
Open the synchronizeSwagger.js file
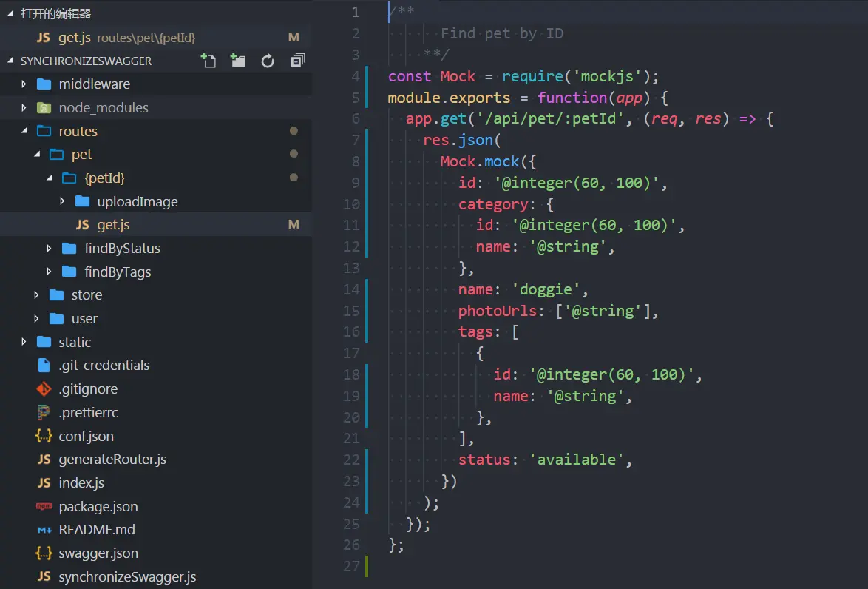(156, 577)
